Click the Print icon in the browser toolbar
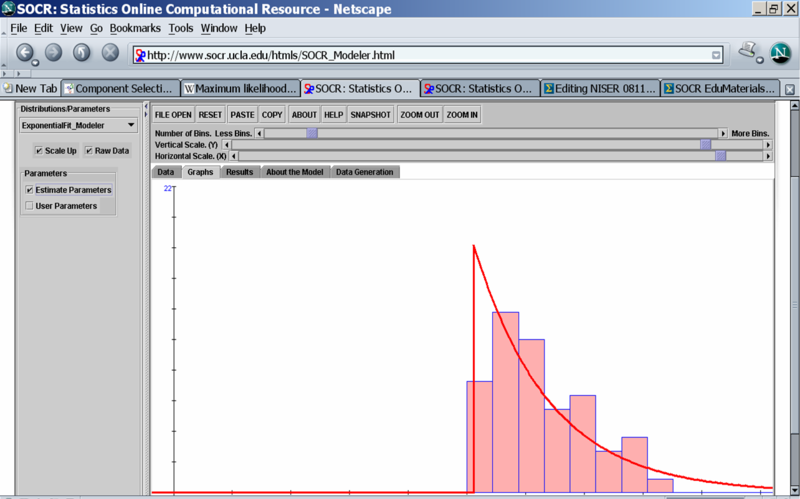 [748, 50]
